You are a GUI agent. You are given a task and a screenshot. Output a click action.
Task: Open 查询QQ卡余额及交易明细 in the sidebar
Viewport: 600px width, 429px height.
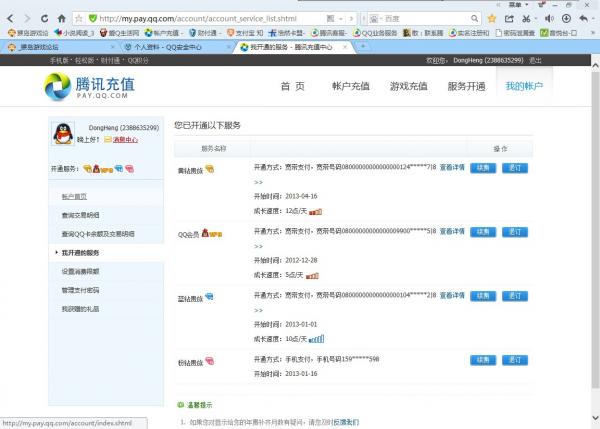(x=98, y=234)
